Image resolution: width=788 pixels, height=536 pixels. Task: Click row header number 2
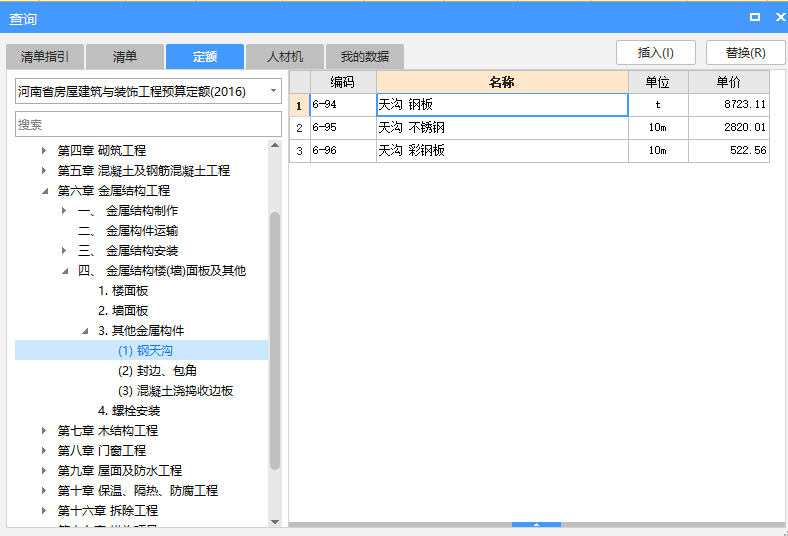tap(300, 128)
